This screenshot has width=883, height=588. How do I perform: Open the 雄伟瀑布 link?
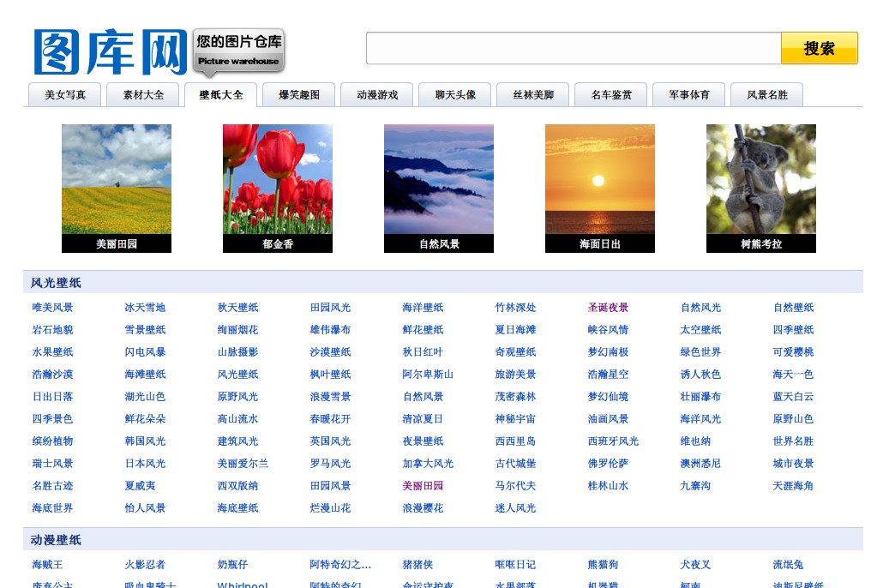click(x=330, y=329)
